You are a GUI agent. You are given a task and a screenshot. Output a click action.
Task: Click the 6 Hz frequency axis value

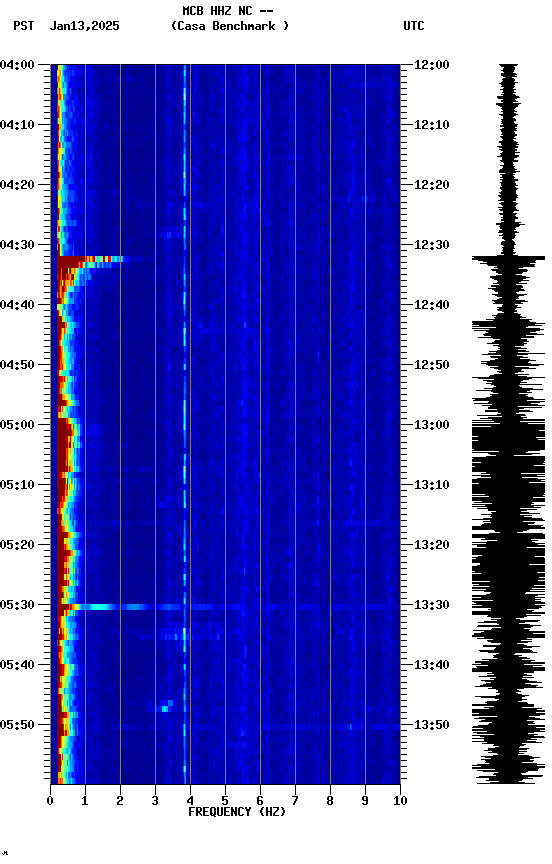(x=260, y=801)
